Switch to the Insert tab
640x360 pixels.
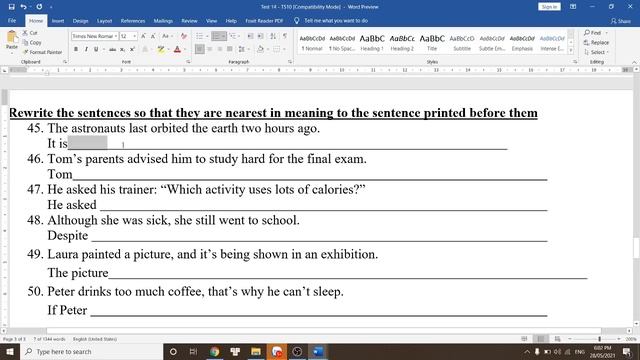[58, 21]
